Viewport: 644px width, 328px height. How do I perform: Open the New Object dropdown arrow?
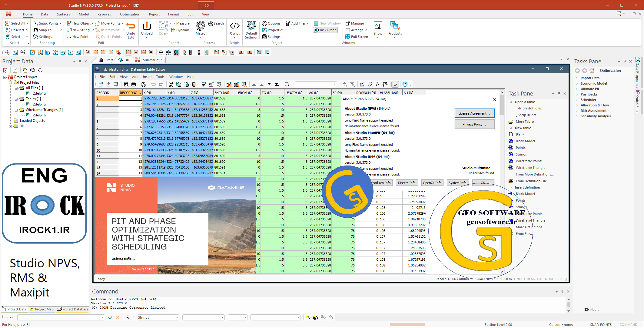tap(93, 23)
